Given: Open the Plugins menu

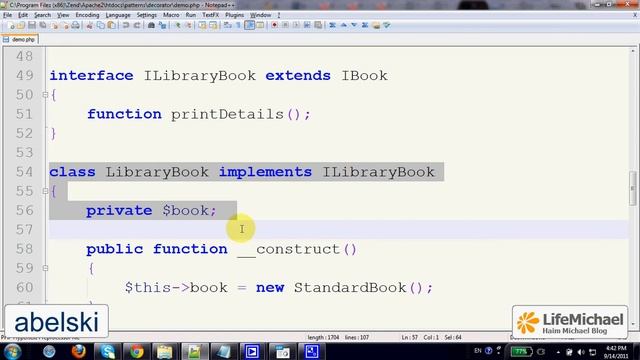Looking at the screenshot, I should click(234, 15).
